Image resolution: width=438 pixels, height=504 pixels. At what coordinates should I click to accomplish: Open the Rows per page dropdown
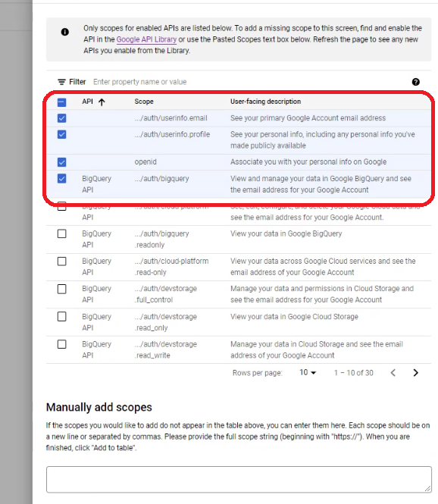(x=308, y=373)
